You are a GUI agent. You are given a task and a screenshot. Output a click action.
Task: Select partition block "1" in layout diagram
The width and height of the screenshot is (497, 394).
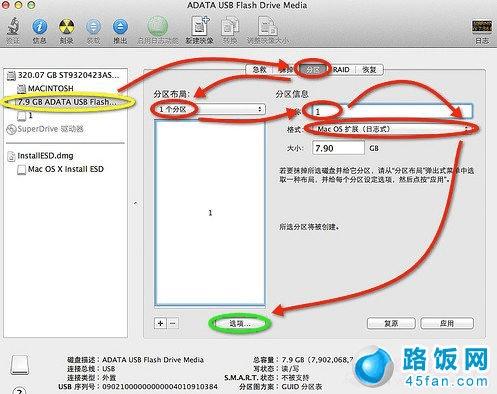pos(210,213)
